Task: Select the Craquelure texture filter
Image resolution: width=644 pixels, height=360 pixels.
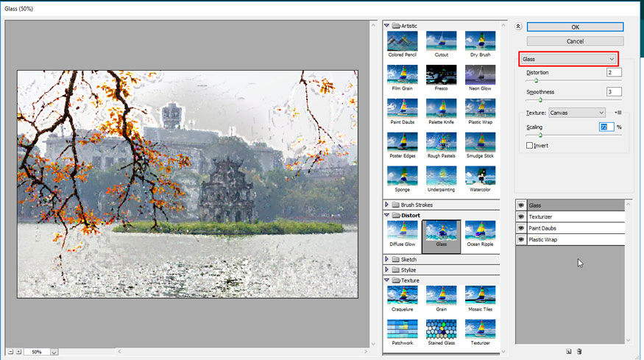Action: click(x=402, y=296)
